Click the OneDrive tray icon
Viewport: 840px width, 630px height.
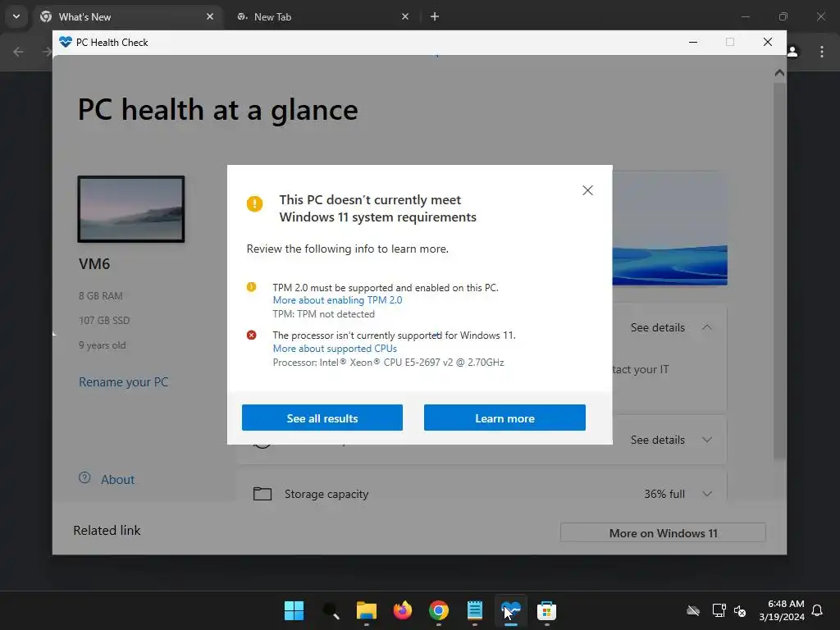click(693, 610)
